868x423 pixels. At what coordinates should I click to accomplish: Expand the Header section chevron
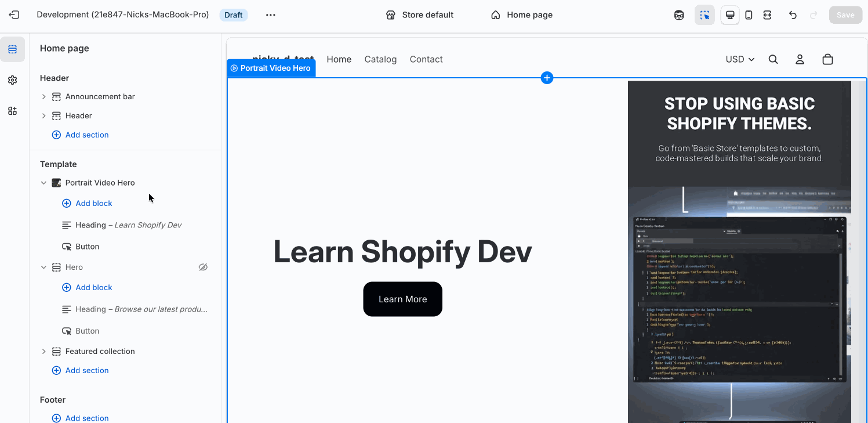click(43, 115)
